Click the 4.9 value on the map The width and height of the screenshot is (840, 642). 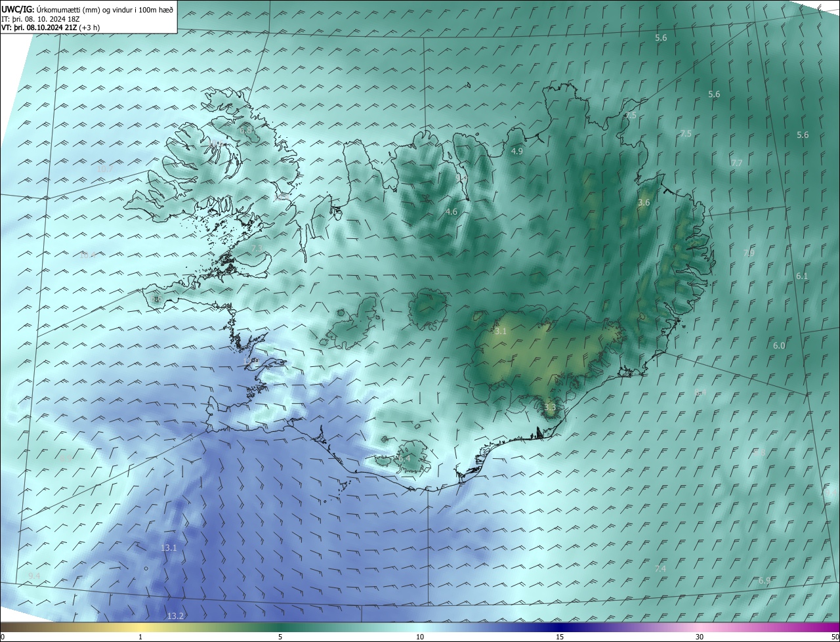point(517,152)
